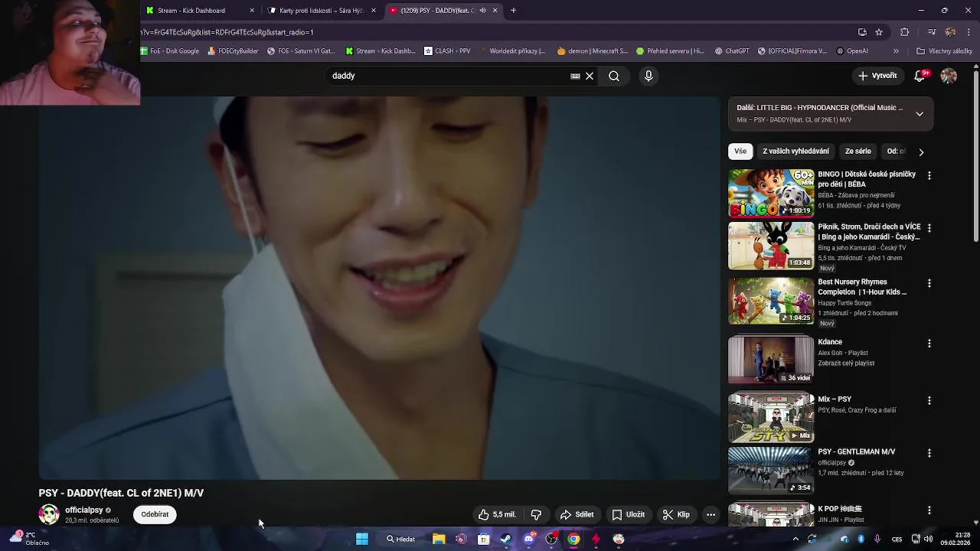Select the Vše filter chip
This screenshot has height=551, width=980.
pos(740,152)
